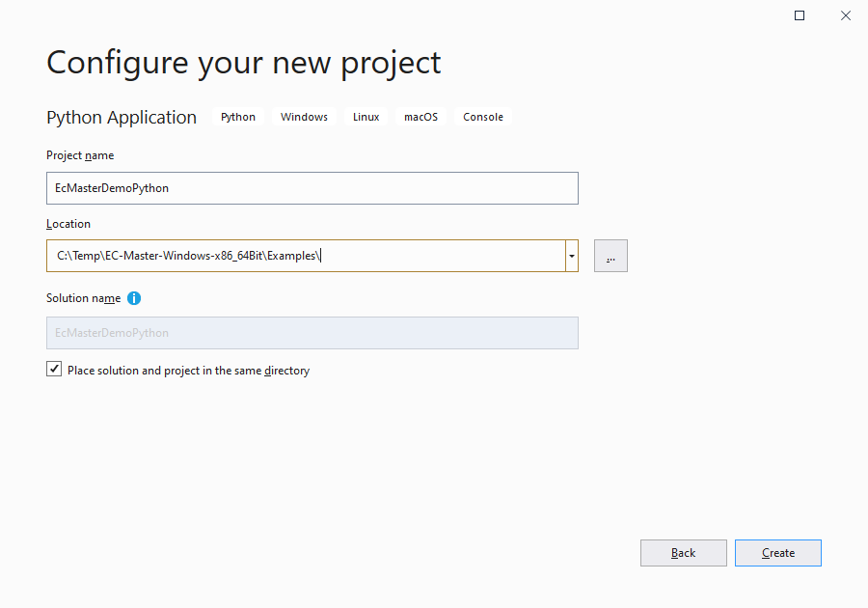
Task: Close the Configure your new project dialog
Action: (845, 15)
